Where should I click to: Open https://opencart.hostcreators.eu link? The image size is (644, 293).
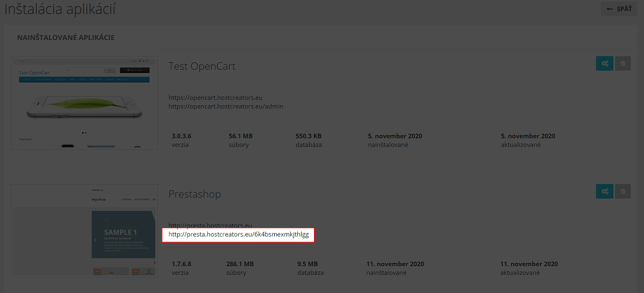point(215,98)
